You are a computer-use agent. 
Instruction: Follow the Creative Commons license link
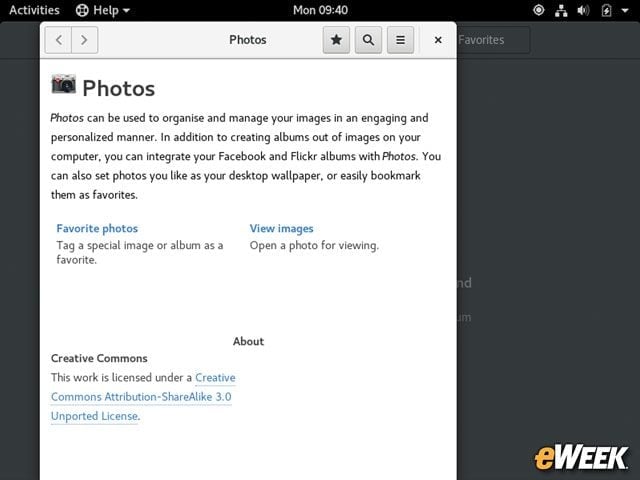(141, 397)
